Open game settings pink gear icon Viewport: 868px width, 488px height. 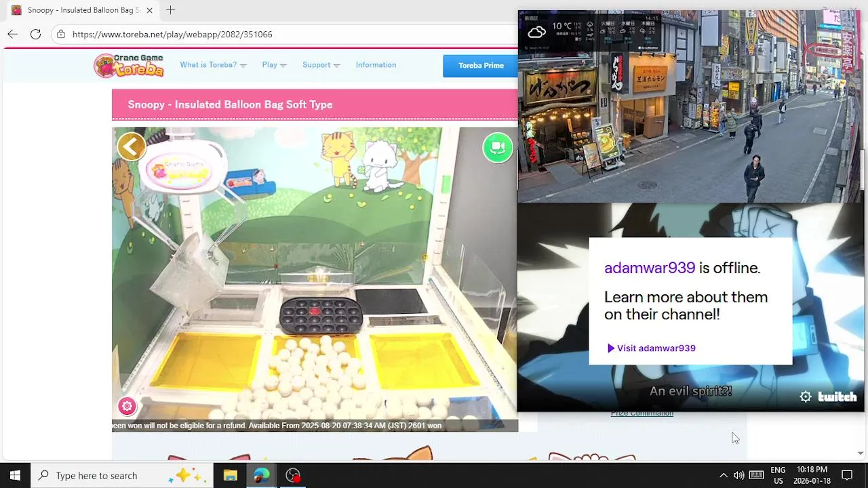click(x=127, y=406)
